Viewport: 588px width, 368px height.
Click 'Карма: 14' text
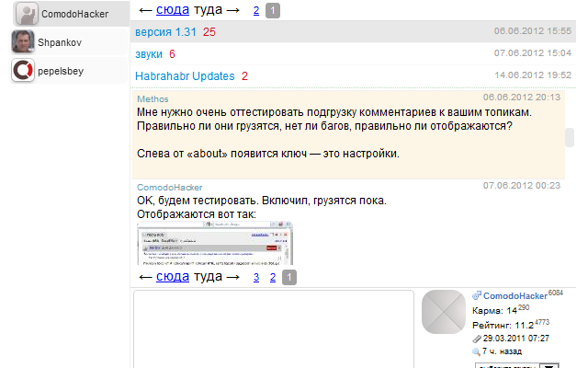494,311
